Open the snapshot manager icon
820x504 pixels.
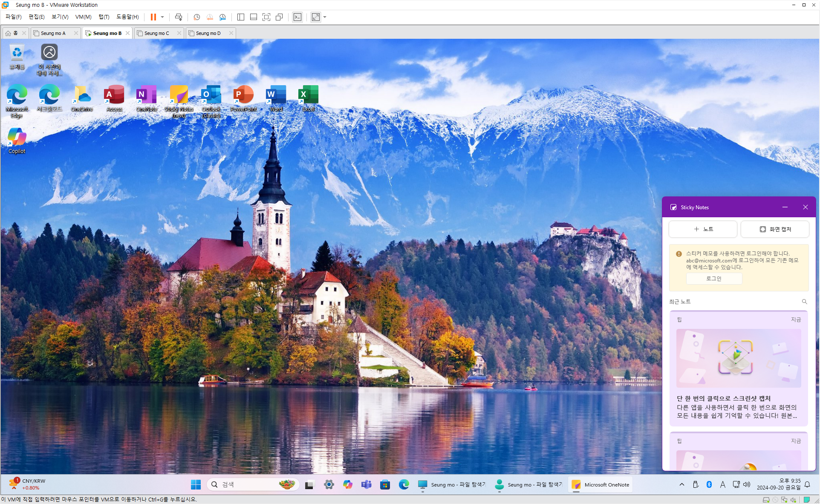tap(222, 17)
